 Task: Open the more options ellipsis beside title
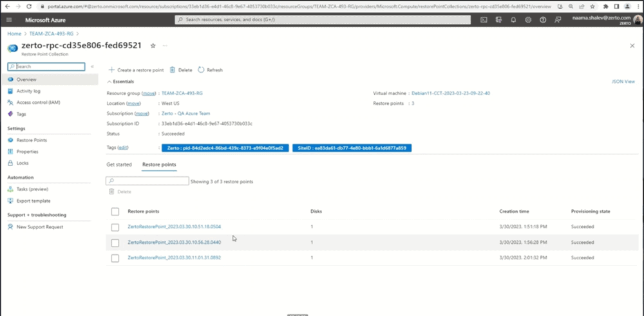coord(165,46)
